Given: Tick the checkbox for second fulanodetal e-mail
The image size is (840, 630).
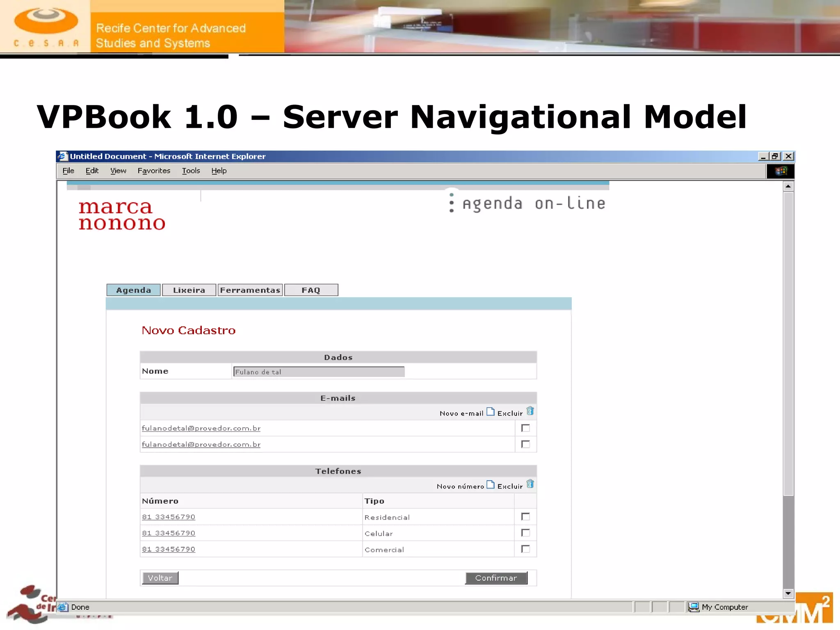Looking at the screenshot, I should pos(525,444).
